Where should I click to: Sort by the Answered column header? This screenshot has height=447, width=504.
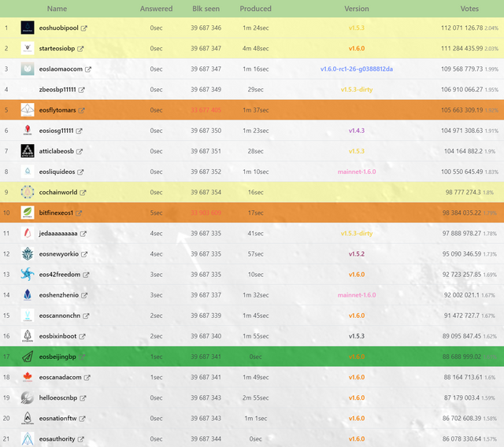(156, 9)
